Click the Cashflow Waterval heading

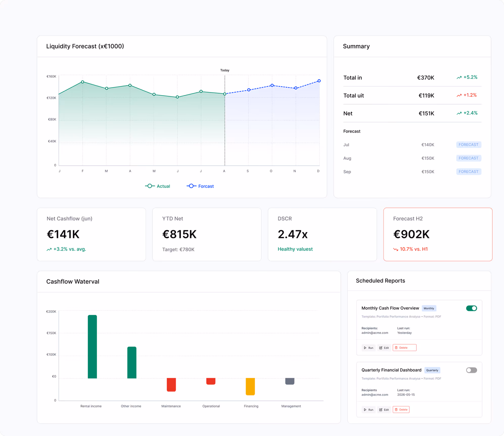click(73, 282)
